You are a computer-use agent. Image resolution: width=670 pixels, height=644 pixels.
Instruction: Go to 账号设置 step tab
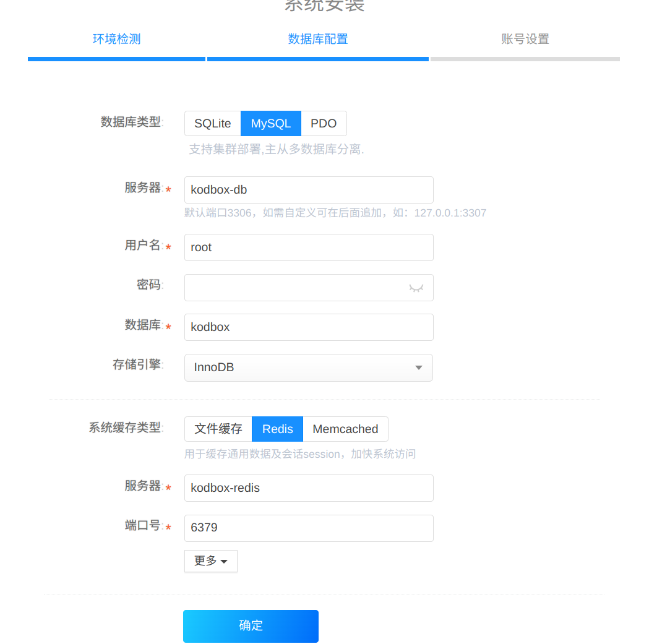click(525, 40)
